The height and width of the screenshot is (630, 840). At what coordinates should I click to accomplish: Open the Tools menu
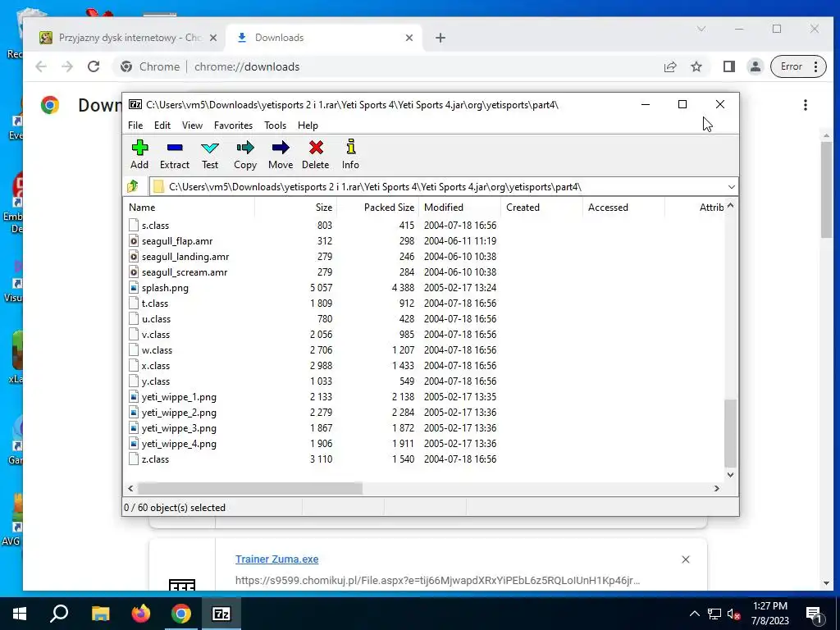pos(275,126)
